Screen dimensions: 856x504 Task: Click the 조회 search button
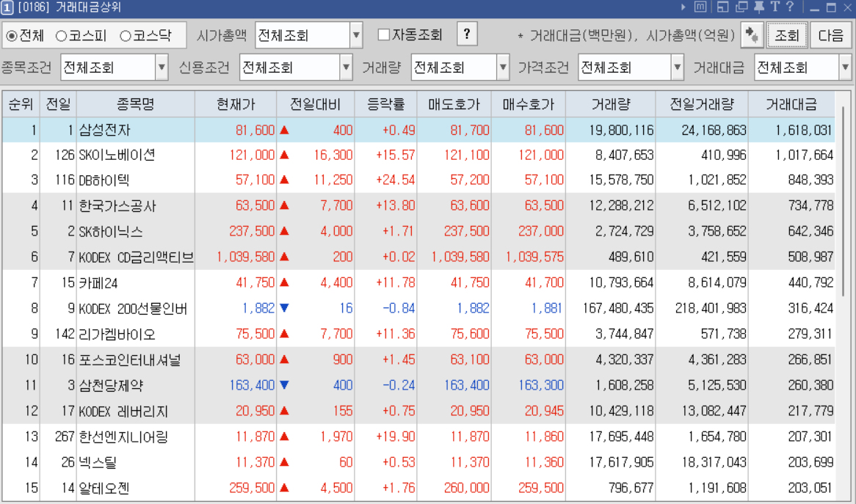[x=787, y=35]
